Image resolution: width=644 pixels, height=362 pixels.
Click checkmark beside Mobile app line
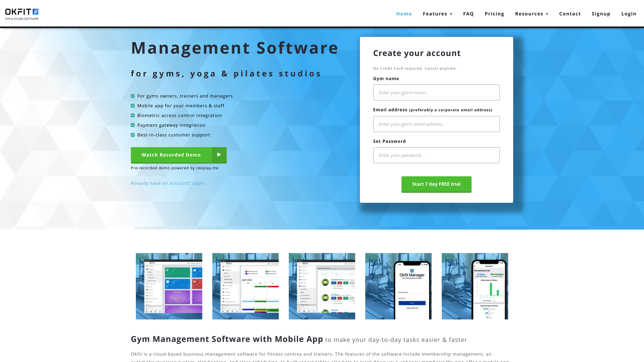point(133,106)
